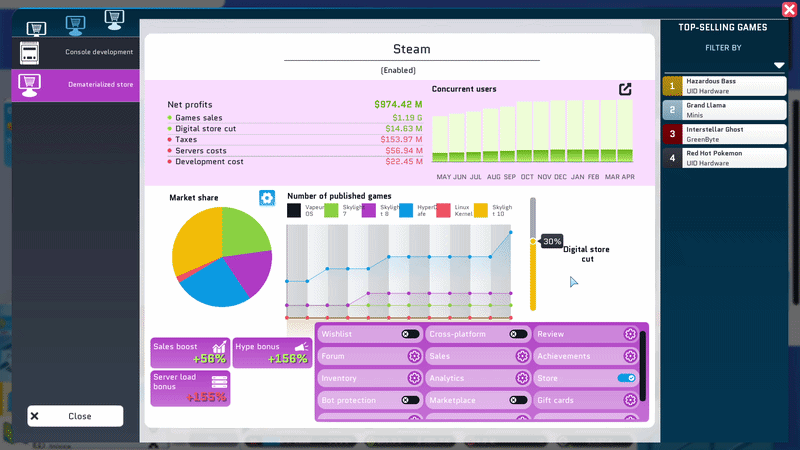Image resolution: width=800 pixels, height=450 pixels.
Task: Select the medium blue cart monitor icon
Action: pos(75,25)
